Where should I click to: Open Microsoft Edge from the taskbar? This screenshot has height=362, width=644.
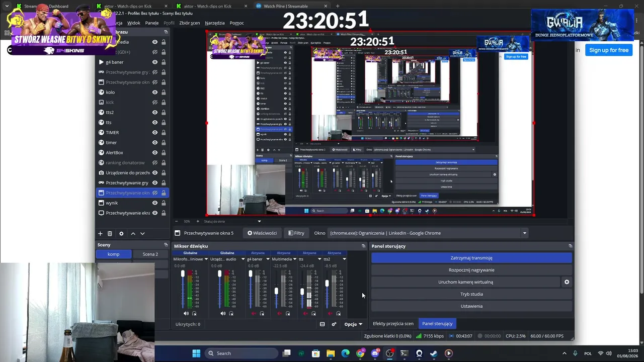345,353
